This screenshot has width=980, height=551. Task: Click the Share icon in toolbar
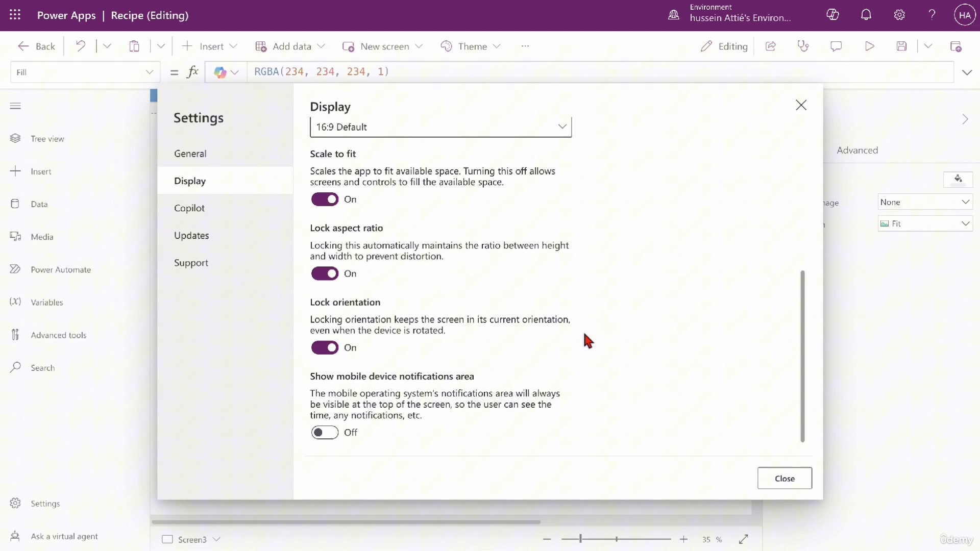(771, 46)
